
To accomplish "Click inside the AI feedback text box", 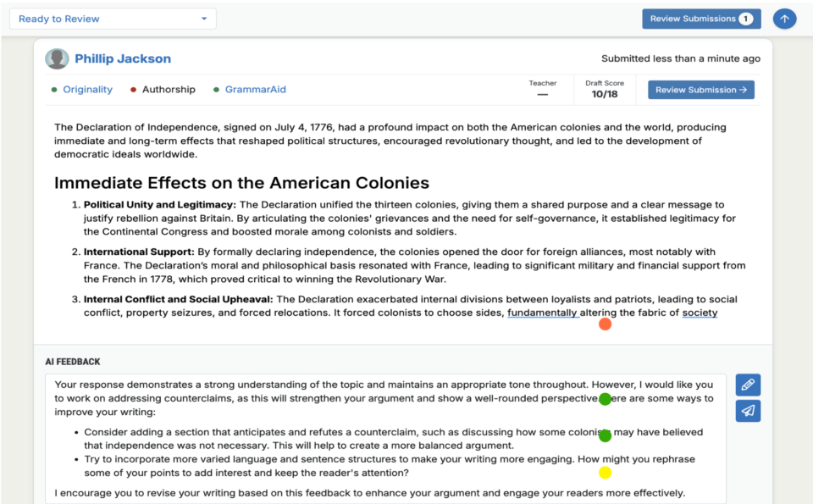I will click(385, 439).
